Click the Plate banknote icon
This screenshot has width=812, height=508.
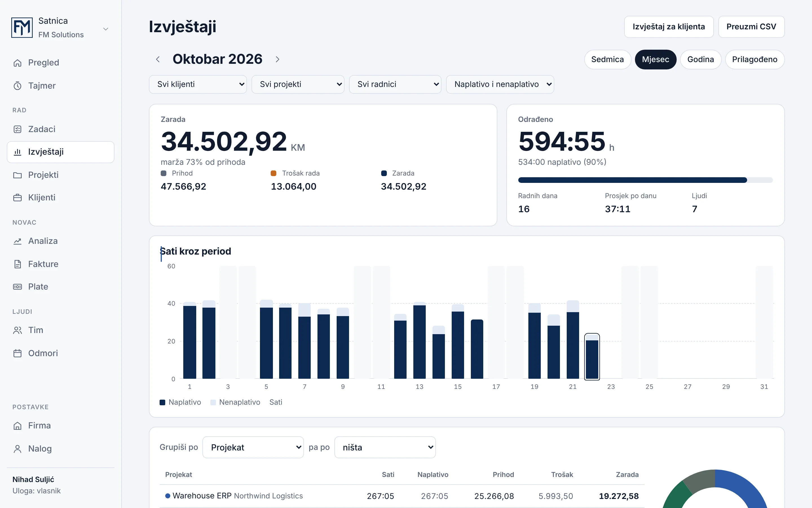click(x=17, y=286)
